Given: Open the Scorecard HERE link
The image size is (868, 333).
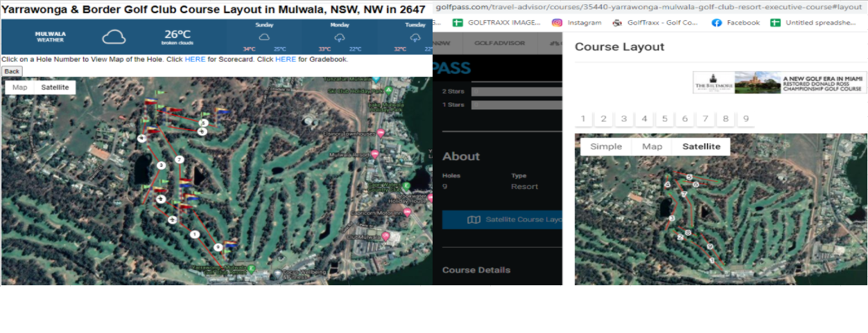Looking at the screenshot, I should (195, 60).
